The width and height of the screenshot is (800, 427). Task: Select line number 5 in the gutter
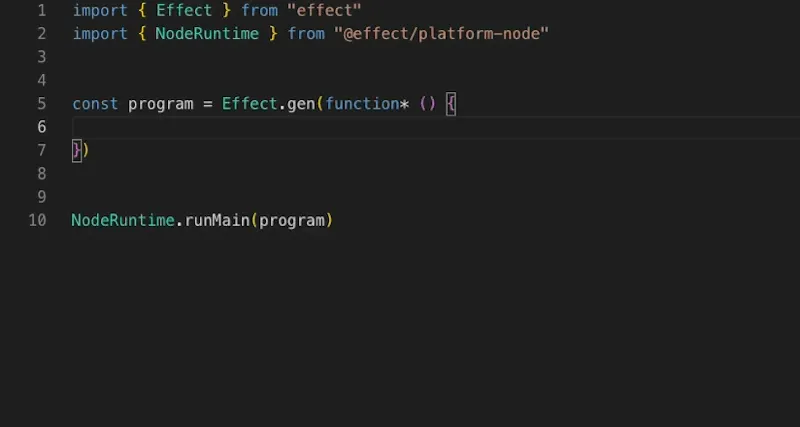point(40,104)
